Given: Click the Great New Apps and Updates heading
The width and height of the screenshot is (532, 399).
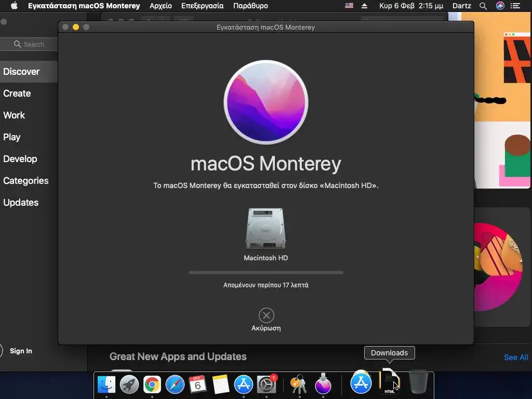Looking at the screenshot, I should click(x=178, y=356).
